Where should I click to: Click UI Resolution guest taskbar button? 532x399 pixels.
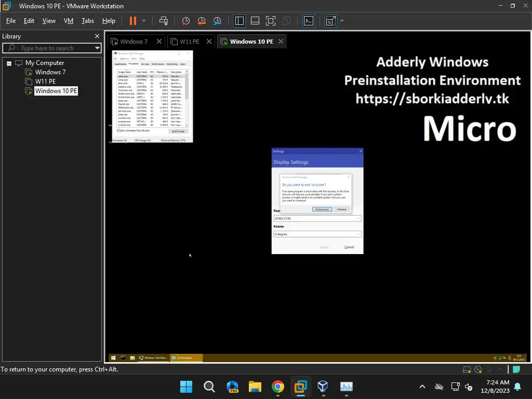(x=187, y=358)
